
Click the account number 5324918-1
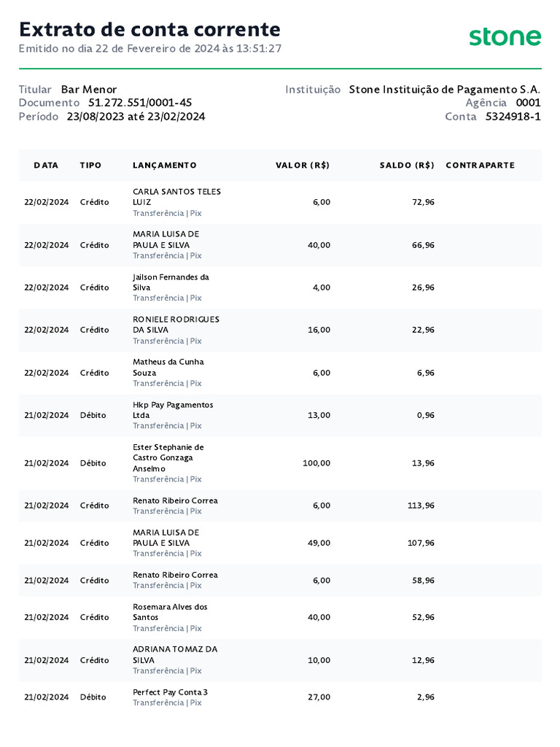pos(513,117)
